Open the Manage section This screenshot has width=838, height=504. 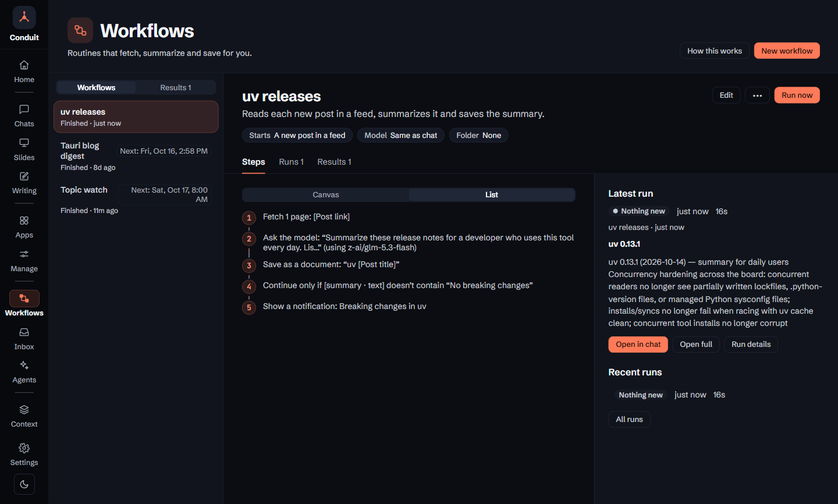click(x=24, y=261)
